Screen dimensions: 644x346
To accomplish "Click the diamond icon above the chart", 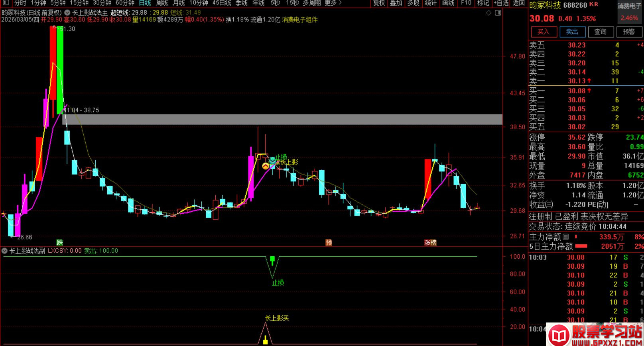I will point(489,13).
